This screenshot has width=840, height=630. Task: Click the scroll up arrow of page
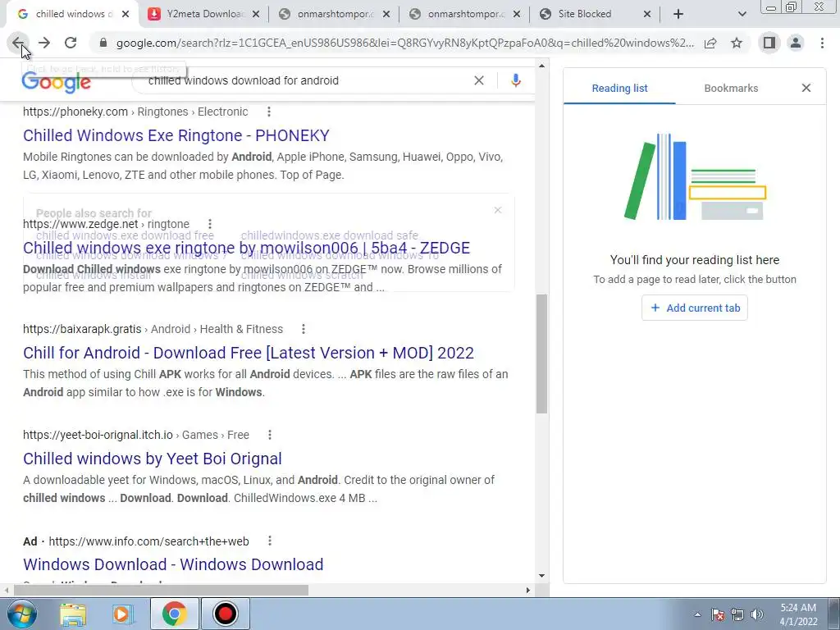click(541, 66)
